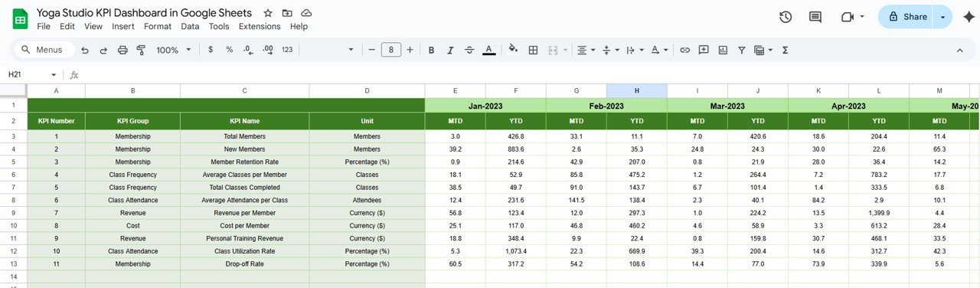Open the View menu

click(x=93, y=26)
